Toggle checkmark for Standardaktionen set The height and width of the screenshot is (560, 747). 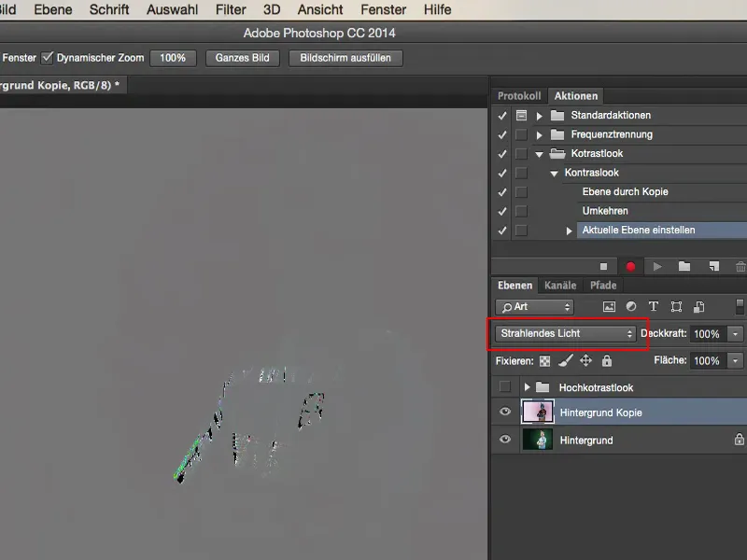pos(501,116)
